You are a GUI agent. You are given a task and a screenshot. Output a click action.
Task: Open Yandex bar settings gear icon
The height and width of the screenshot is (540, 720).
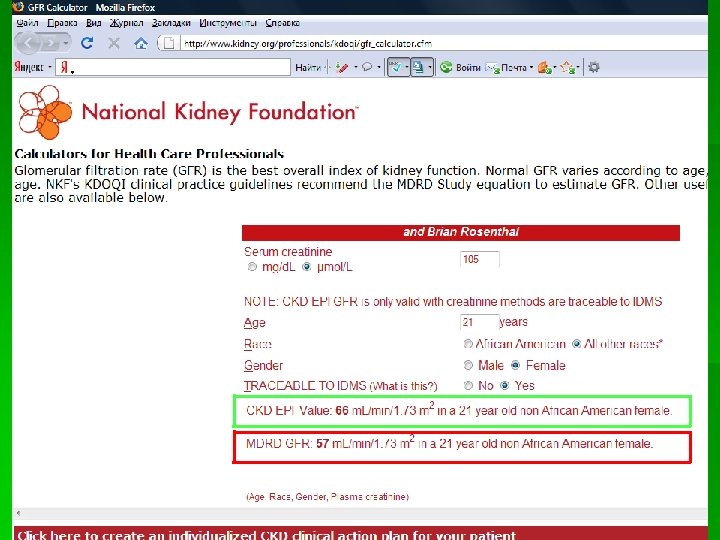point(594,67)
